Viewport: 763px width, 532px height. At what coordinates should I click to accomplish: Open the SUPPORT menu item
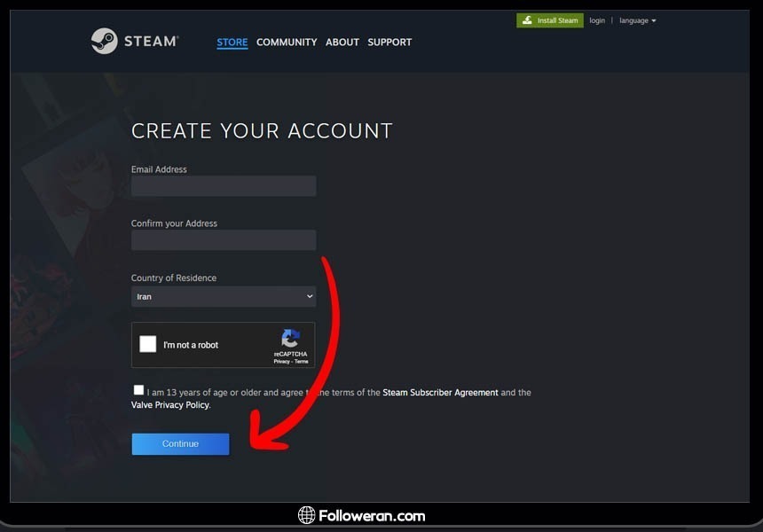point(389,42)
